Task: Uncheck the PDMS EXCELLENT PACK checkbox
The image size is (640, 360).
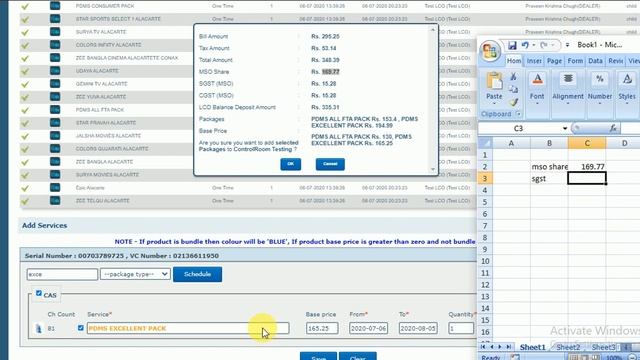Action: [81, 328]
